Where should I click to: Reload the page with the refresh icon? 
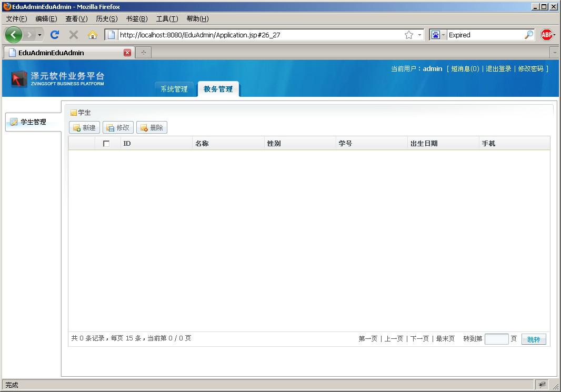pos(54,35)
